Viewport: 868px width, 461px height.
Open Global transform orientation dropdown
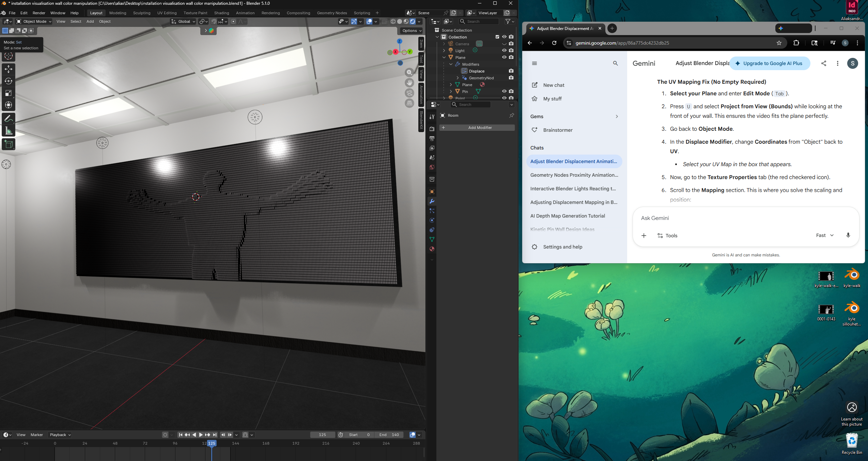(183, 21)
